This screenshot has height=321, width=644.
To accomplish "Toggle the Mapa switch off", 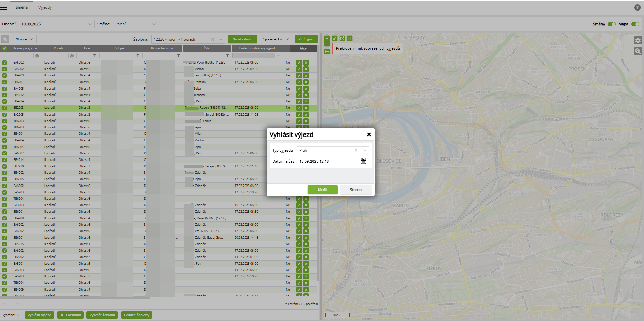I will point(635,24).
